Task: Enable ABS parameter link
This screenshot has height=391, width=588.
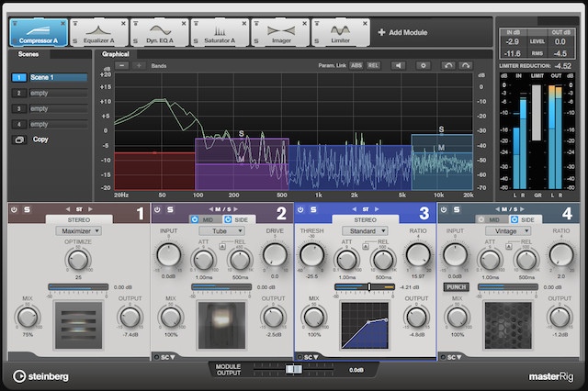Action: click(356, 65)
